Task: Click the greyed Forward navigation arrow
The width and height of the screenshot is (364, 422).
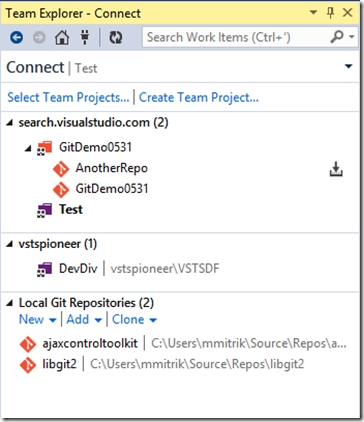Action: tap(39, 37)
